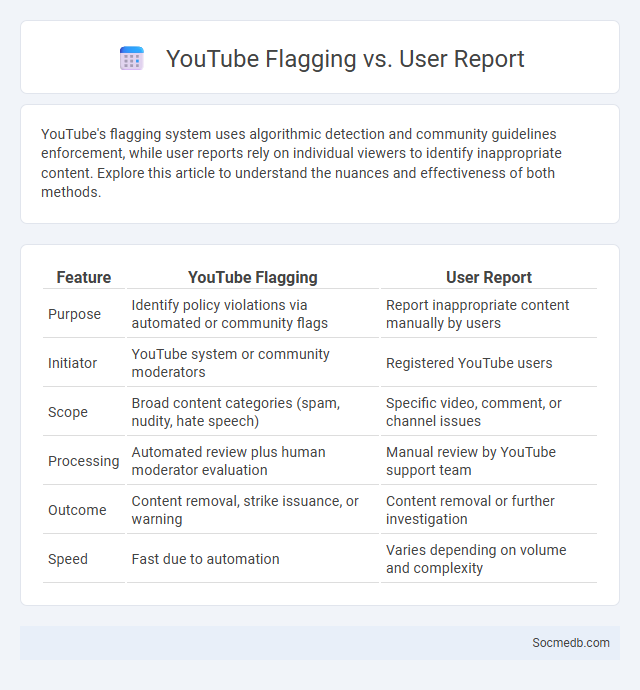Click the intro paragraph starting 'YouTube's flagging system'
Screen dimensions: 640x690
[301, 163]
